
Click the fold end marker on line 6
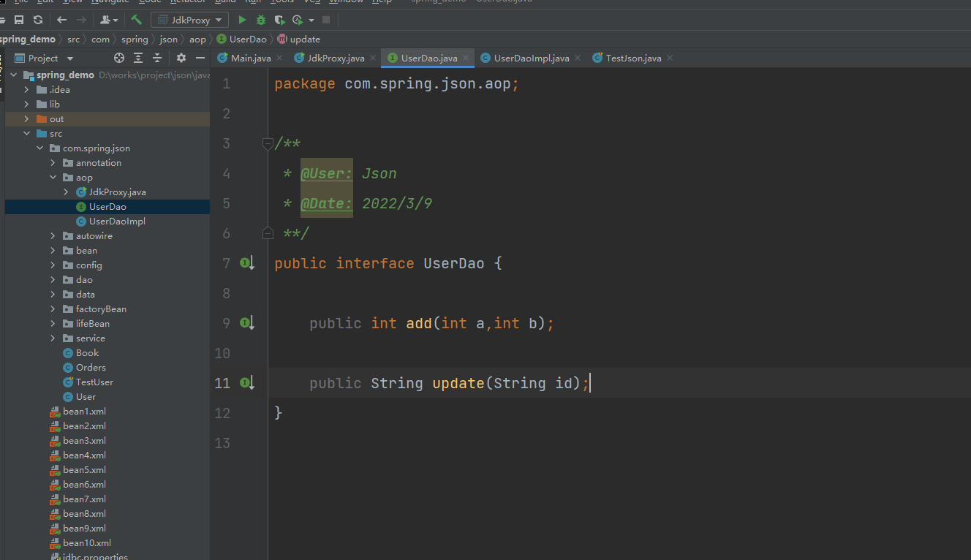pyautogui.click(x=268, y=233)
